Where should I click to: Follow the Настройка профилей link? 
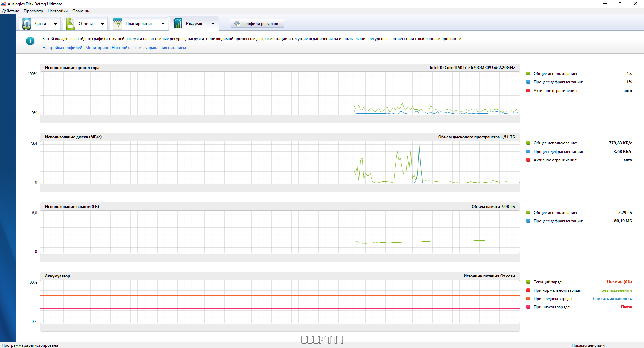click(62, 48)
